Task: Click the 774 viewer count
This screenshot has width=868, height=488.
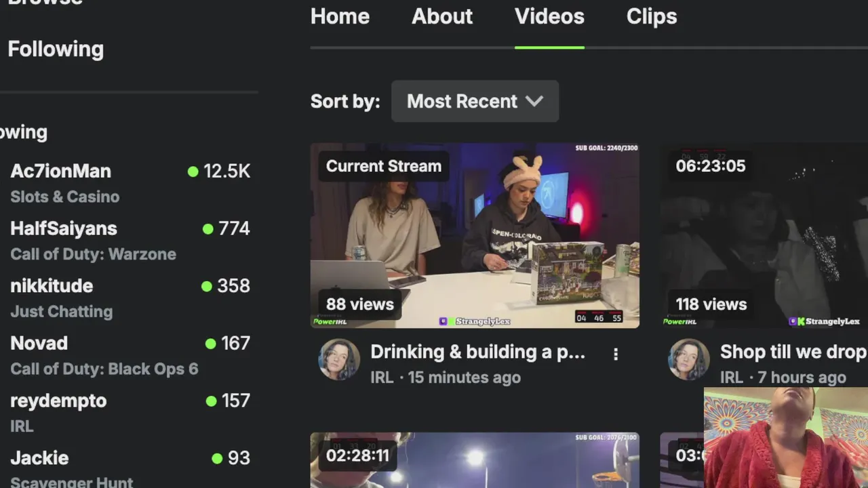Action: pyautogui.click(x=234, y=228)
